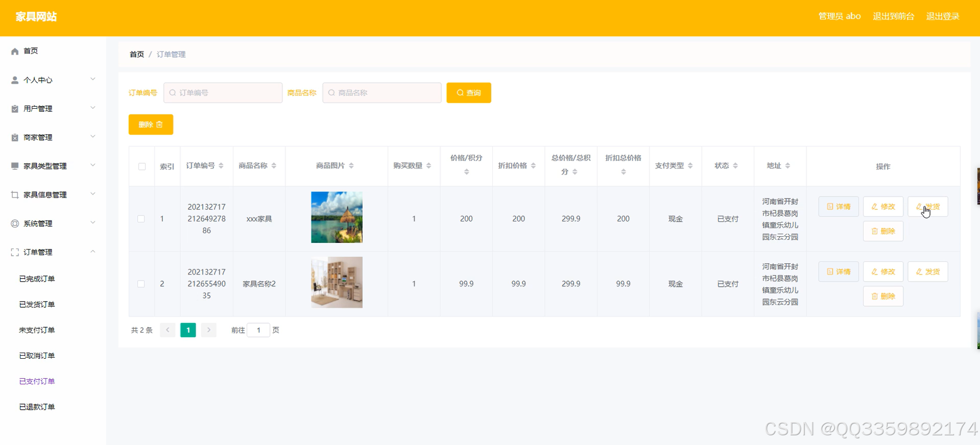Click 首页 breadcrumb link
This screenshot has width=980, height=445.
point(137,54)
